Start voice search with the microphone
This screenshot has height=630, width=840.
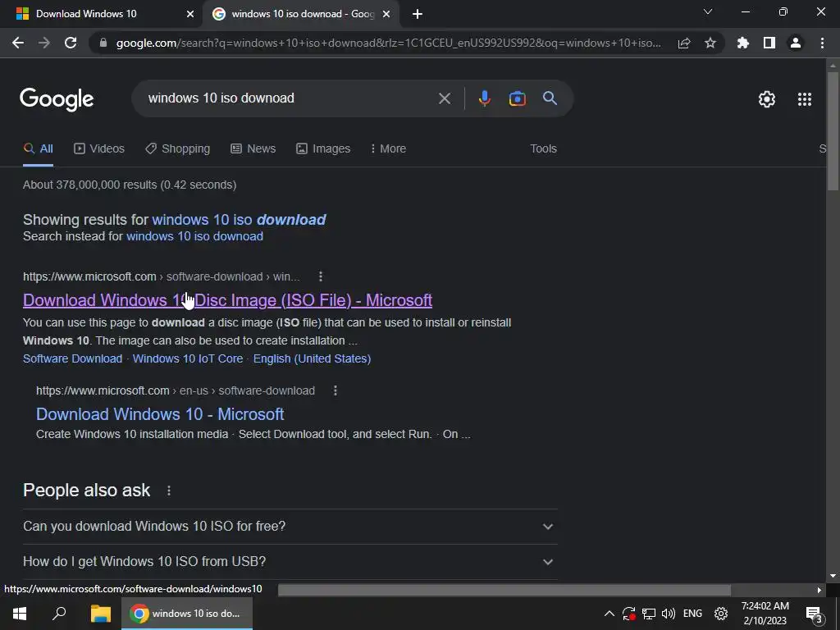point(484,98)
